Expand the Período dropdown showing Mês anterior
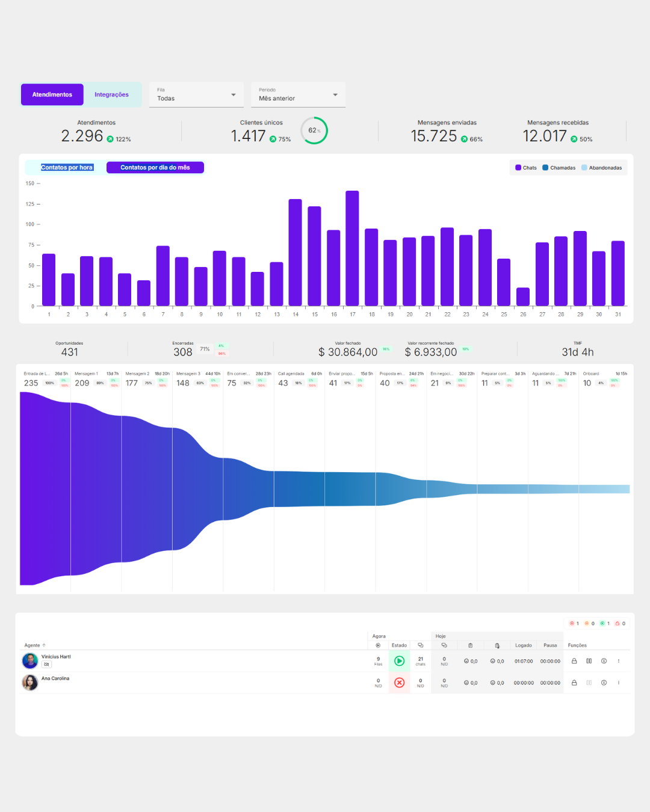The width and height of the screenshot is (650, 812). (x=298, y=95)
